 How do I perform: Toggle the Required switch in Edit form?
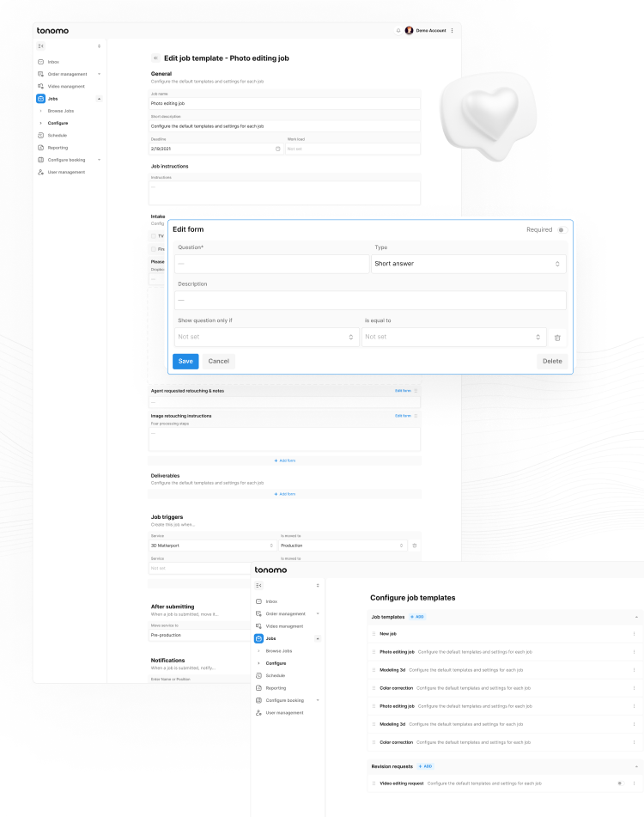pos(561,229)
